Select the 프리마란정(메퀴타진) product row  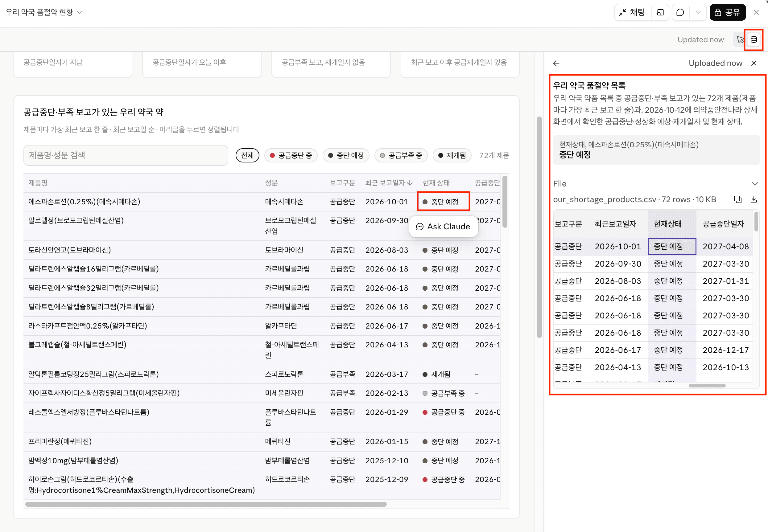pyautogui.click(x=262, y=441)
